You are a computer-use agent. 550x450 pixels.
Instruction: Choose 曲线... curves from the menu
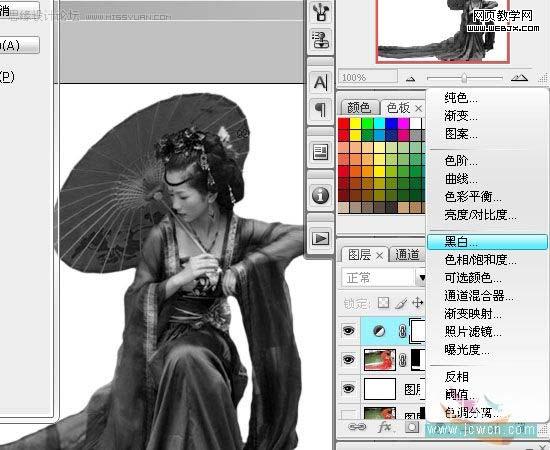[x=461, y=179]
